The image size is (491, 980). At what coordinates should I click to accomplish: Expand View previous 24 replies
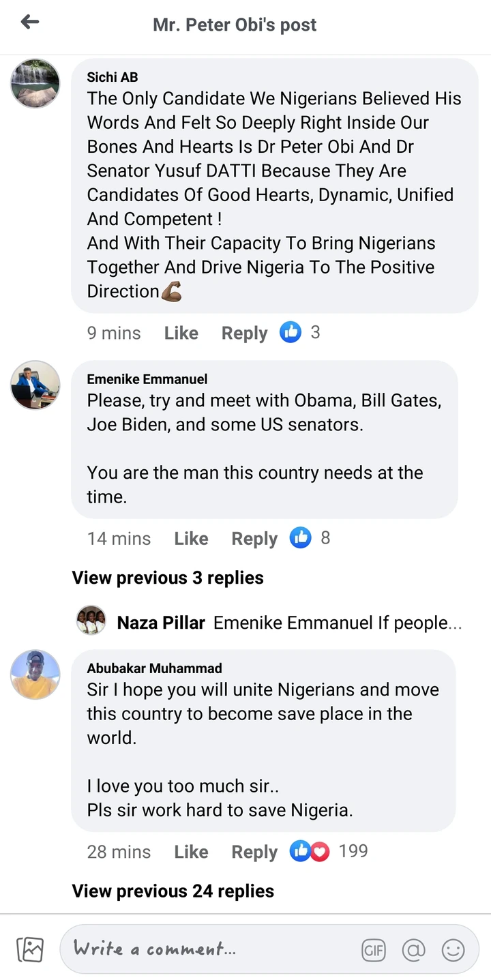click(x=173, y=891)
